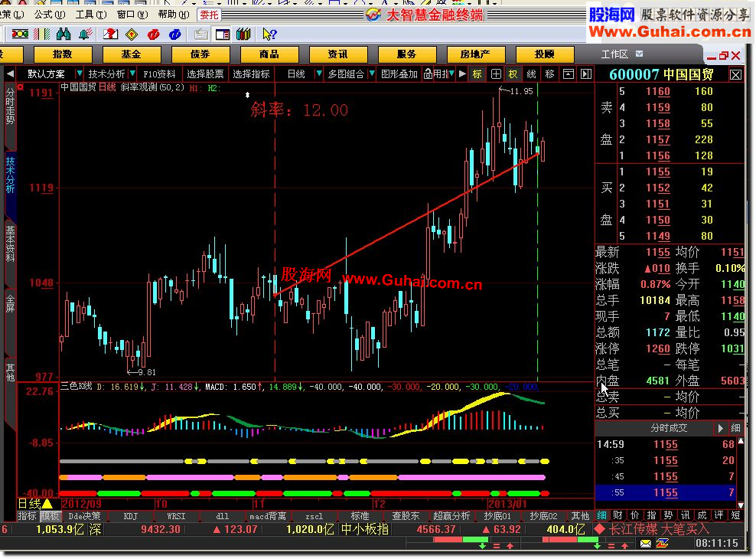Click the yellow 房地产 button
756x559 pixels.
(x=475, y=54)
